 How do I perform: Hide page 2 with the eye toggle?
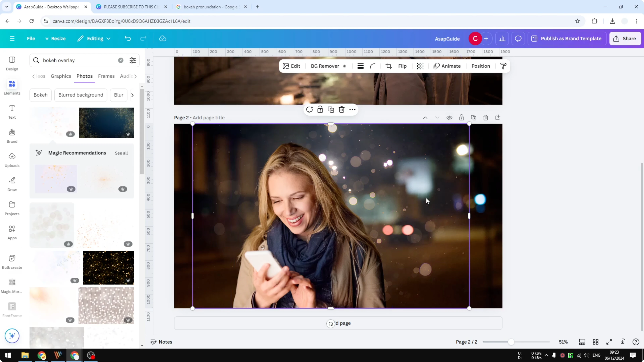tap(449, 117)
